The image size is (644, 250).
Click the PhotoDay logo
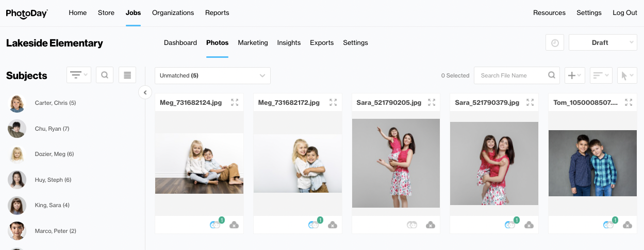pos(27,13)
